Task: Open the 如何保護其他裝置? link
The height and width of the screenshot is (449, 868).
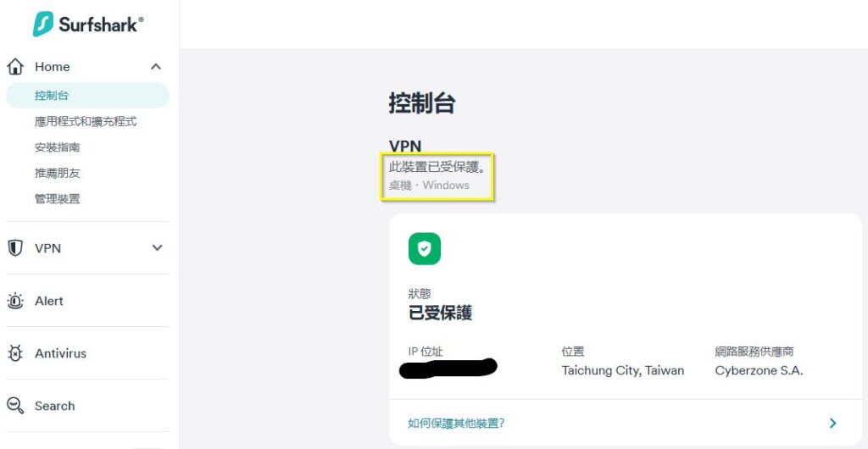Action: (x=456, y=424)
